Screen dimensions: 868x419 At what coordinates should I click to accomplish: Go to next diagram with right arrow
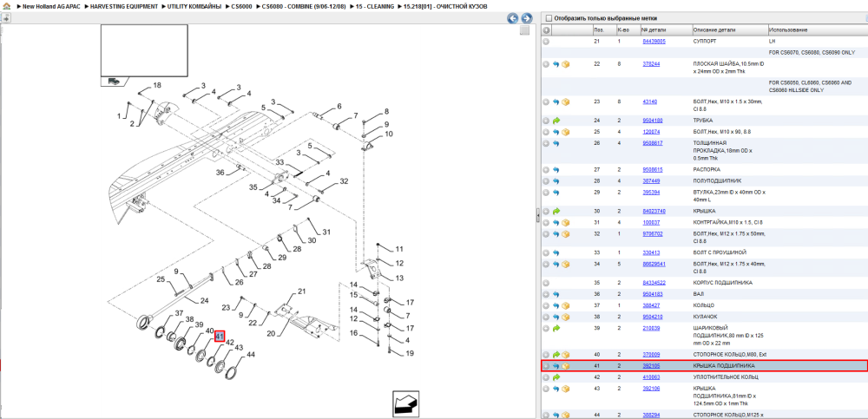(x=527, y=18)
